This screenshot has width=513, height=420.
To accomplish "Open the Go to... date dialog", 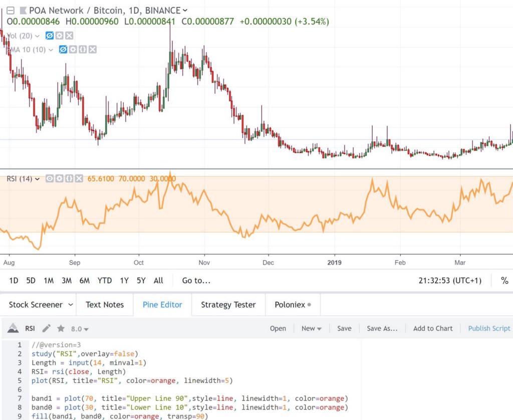I will click(196, 281).
